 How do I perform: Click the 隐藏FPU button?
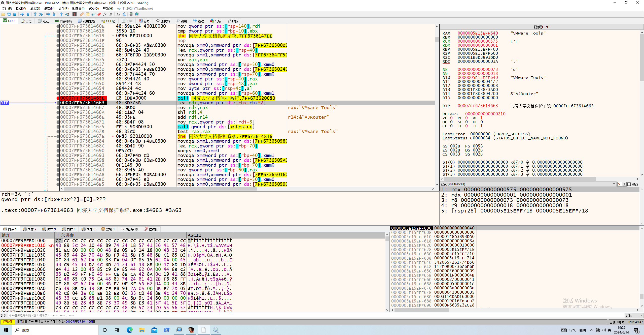click(x=542, y=27)
